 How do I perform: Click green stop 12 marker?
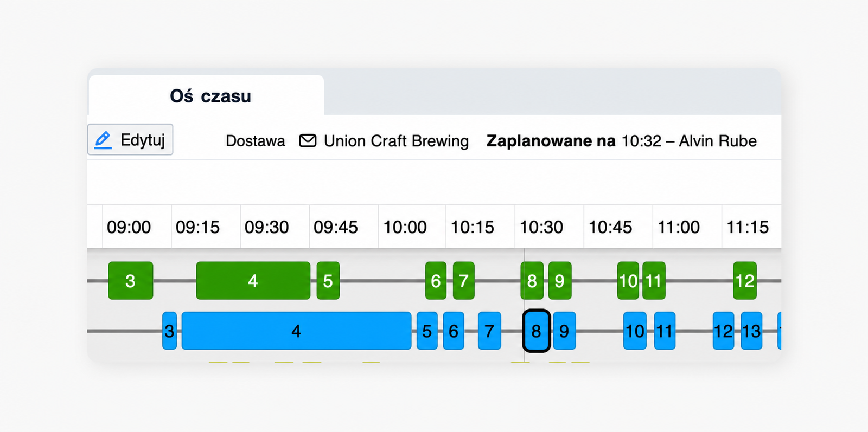(x=745, y=280)
